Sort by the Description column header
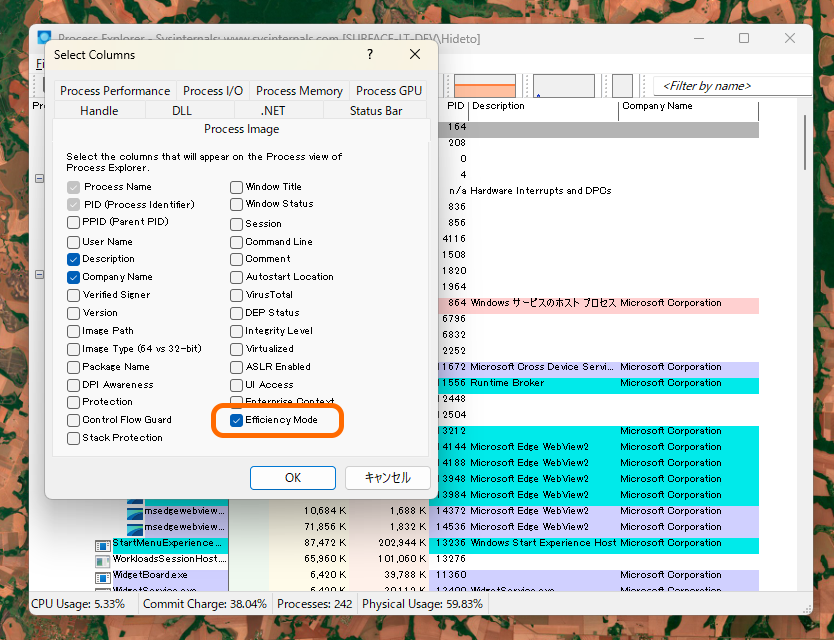 coord(544,106)
